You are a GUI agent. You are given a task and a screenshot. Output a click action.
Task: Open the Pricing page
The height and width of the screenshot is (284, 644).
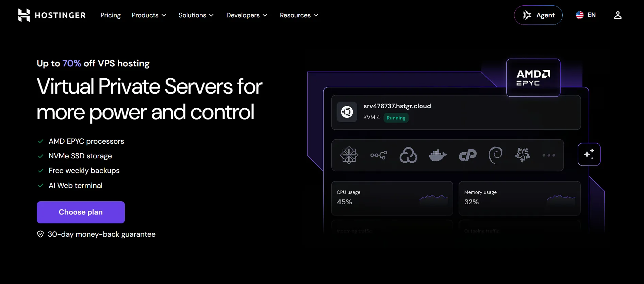[111, 15]
